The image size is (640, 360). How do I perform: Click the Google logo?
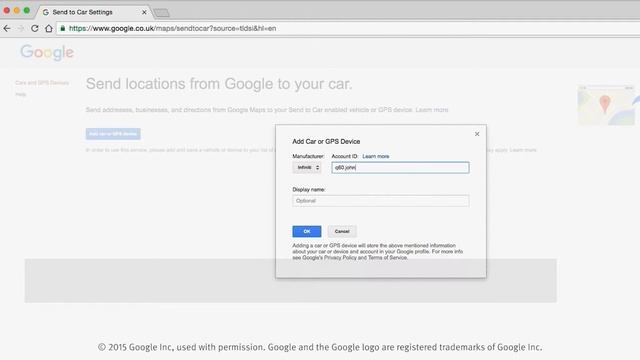[47, 53]
